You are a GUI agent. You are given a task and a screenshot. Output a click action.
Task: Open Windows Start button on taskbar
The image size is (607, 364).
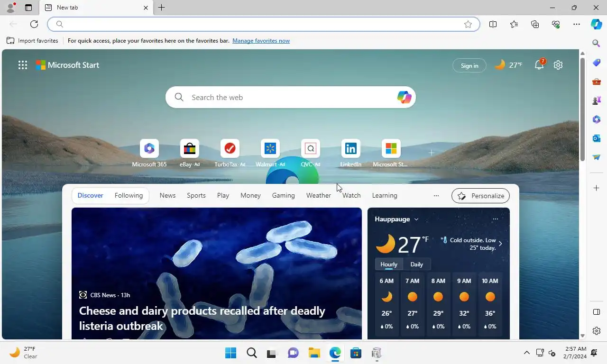pyautogui.click(x=230, y=353)
